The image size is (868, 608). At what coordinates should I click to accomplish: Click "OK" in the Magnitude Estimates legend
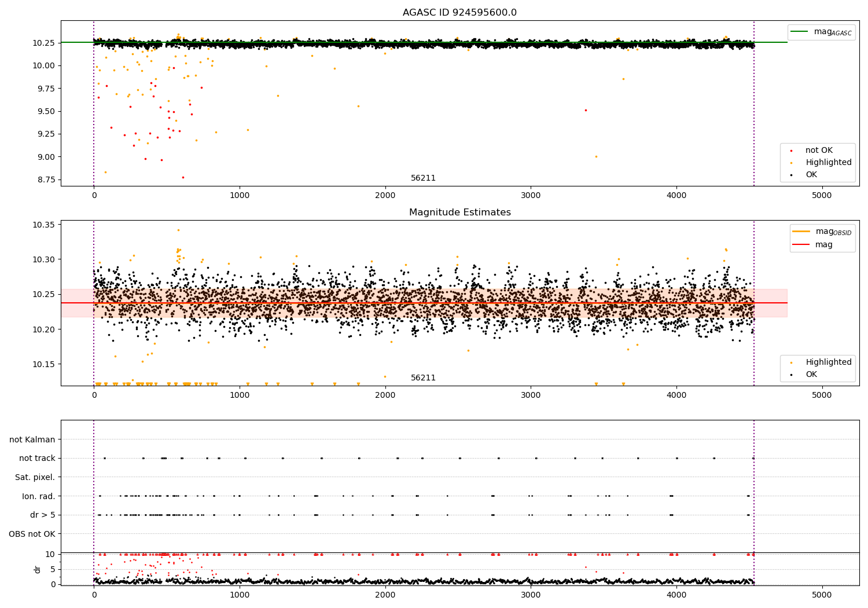[x=811, y=375]
